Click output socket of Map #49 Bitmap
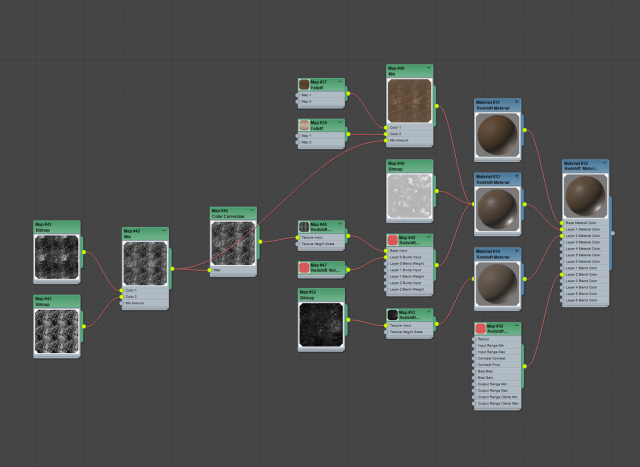The width and height of the screenshot is (640, 467). pyautogui.click(x=437, y=191)
